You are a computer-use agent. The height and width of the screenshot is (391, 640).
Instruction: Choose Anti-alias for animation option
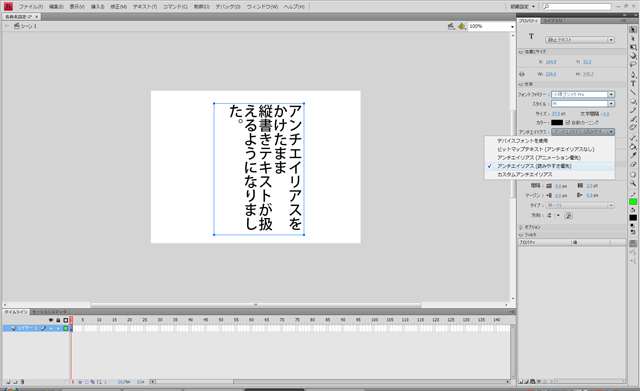click(549, 158)
